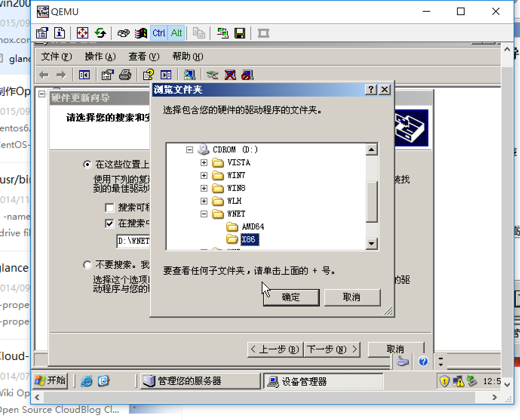Click the D:\WNET path field

[133, 241]
